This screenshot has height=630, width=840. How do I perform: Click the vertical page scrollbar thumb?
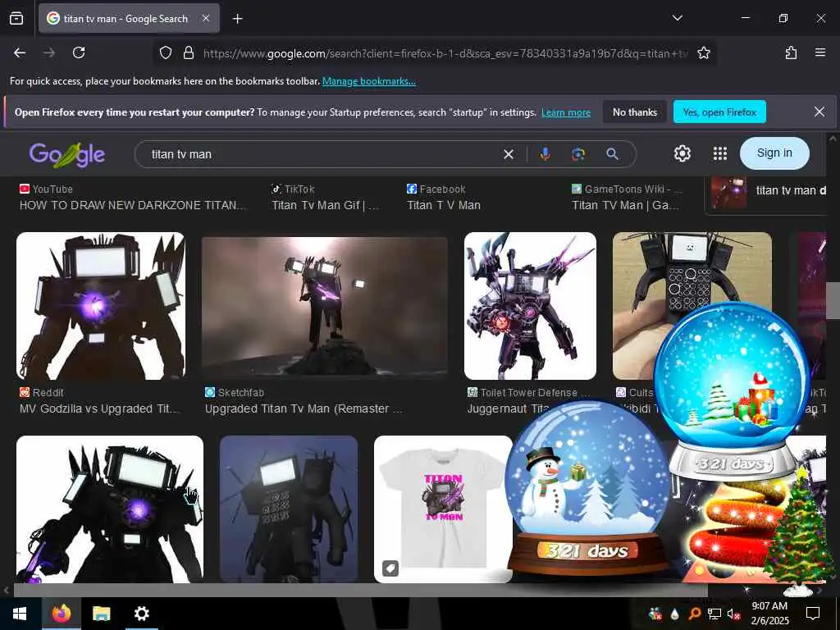(x=833, y=301)
